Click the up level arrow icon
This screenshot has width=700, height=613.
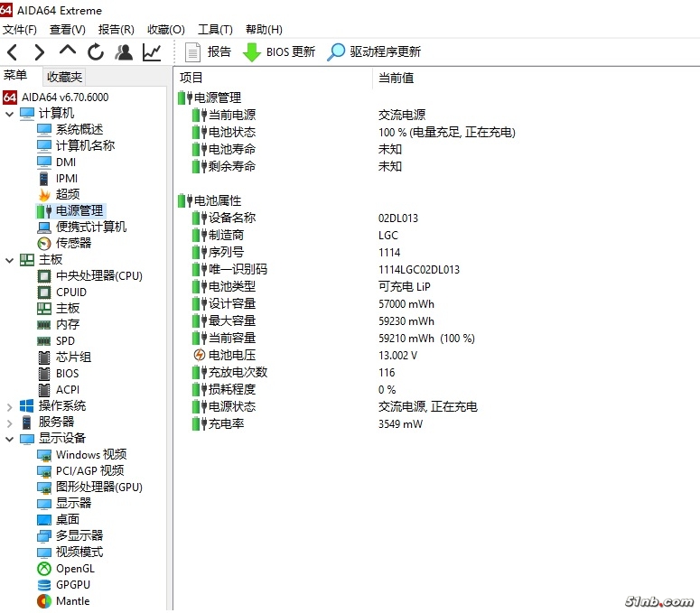tap(68, 52)
